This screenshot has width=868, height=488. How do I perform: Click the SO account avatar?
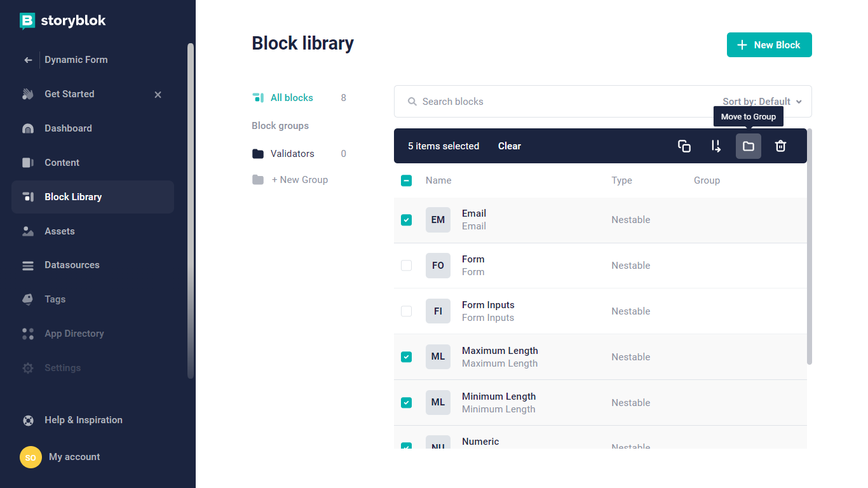[31, 457]
